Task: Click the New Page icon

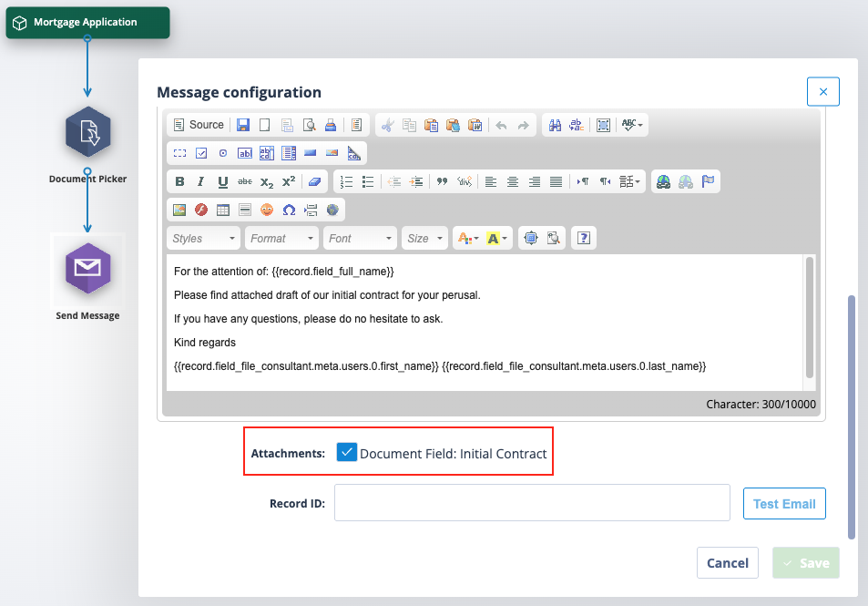Action: [x=265, y=125]
